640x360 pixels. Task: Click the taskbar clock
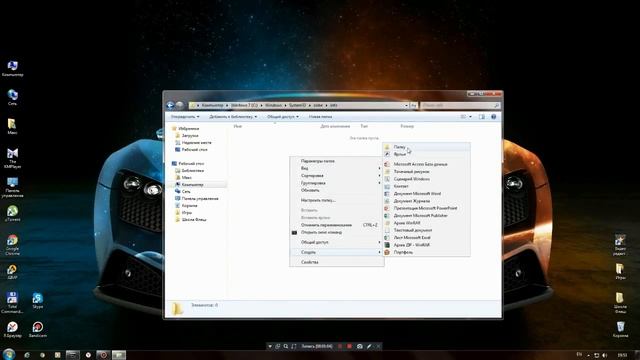click(622, 355)
